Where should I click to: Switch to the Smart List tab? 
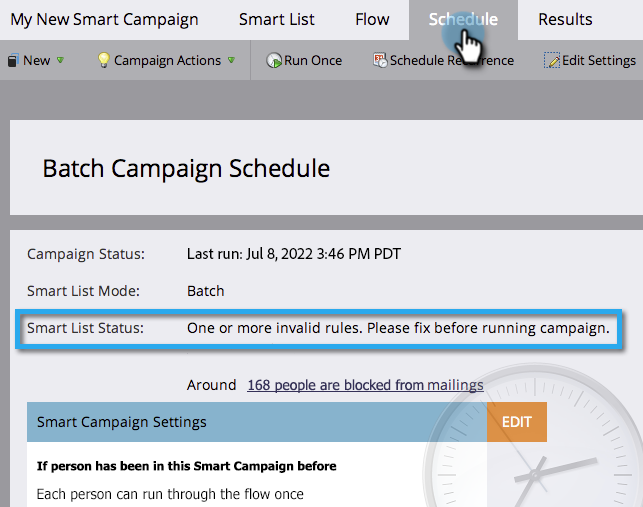277,19
